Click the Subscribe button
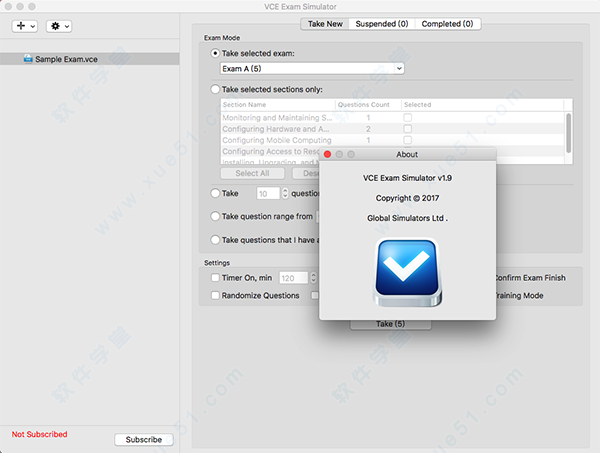The image size is (600, 453). click(x=144, y=440)
